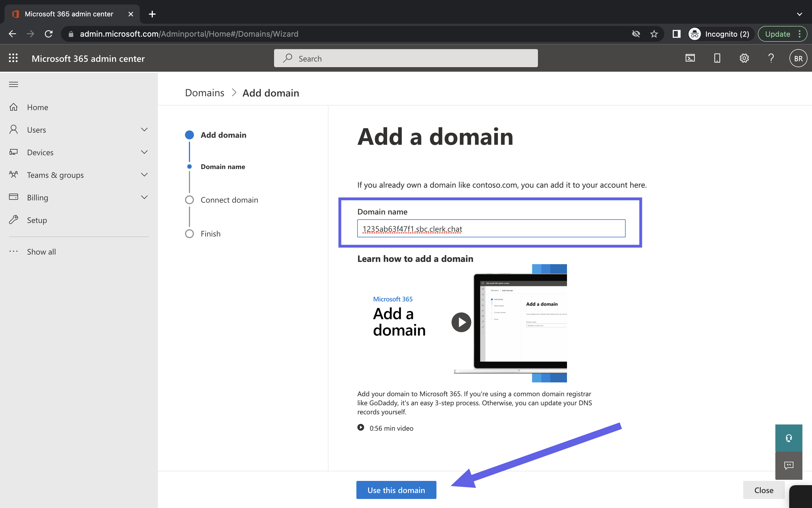812x508 pixels.
Task: Click the Devices icon in sidebar
Action: point(14,152)
